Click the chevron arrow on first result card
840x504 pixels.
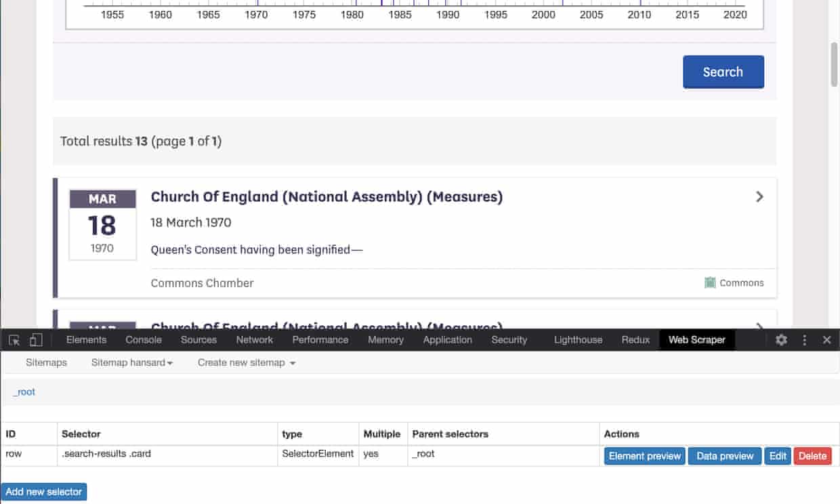pos(759,196)
